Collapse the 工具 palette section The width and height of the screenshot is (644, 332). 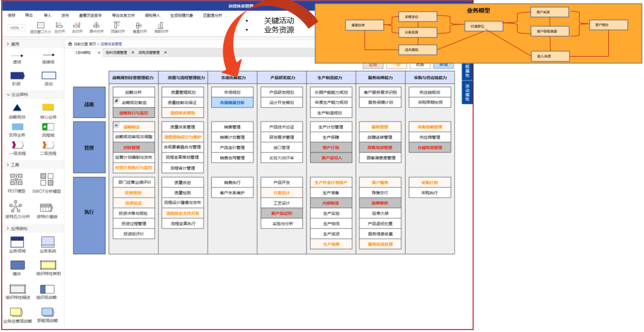point(8,165)
